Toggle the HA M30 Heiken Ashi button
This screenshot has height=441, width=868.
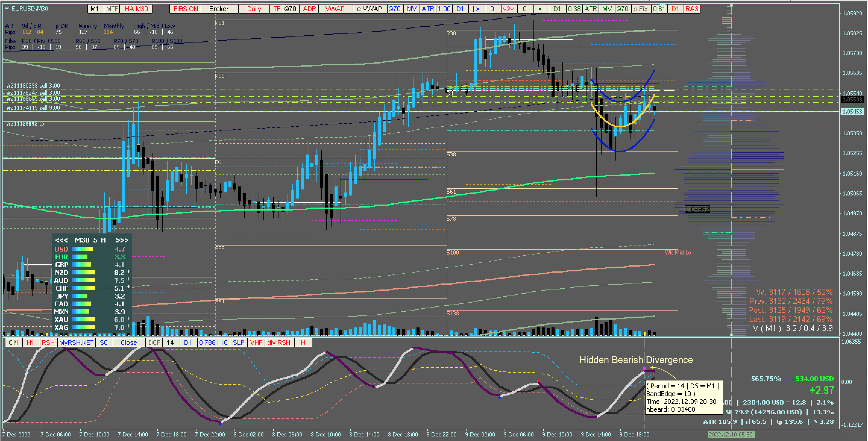136,9
